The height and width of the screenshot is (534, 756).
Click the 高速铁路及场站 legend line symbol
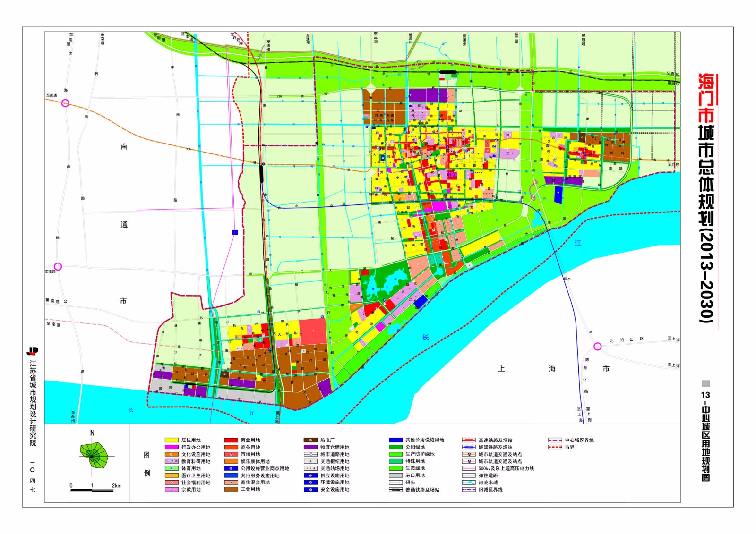468,440
